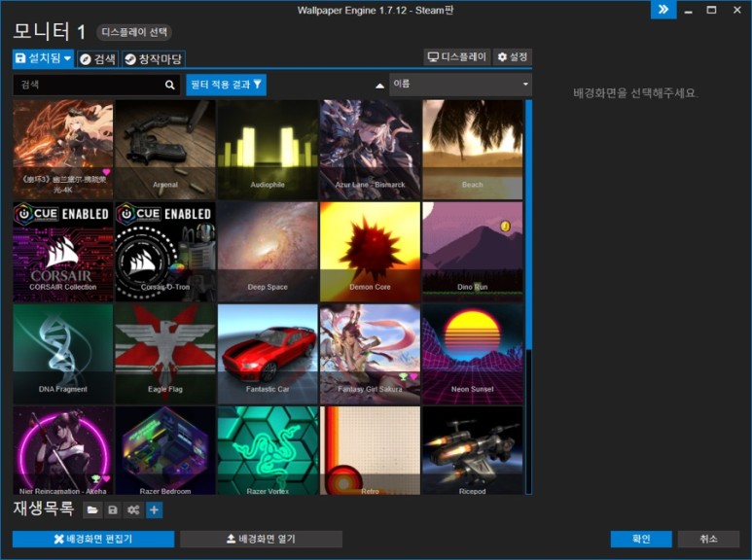
Task: Open playlist folder icon
Action: pyautogui.click(x=92, y=510)
